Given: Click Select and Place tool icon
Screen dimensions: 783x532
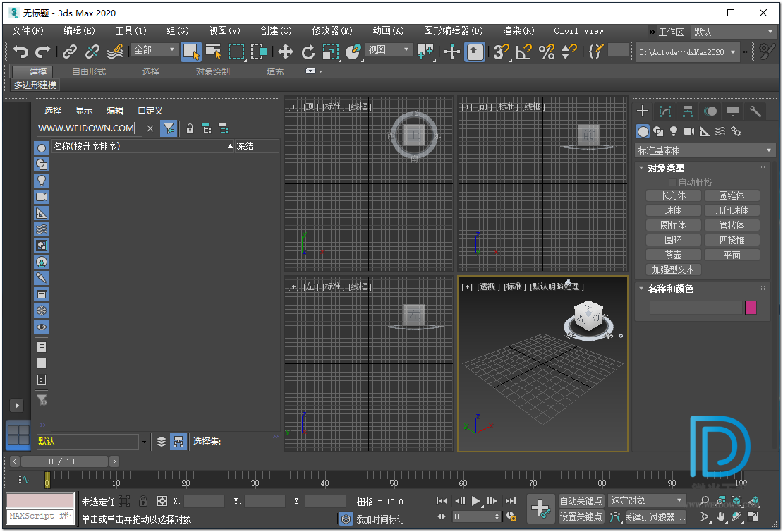Looking at the screenshot, I should point(353,52).
